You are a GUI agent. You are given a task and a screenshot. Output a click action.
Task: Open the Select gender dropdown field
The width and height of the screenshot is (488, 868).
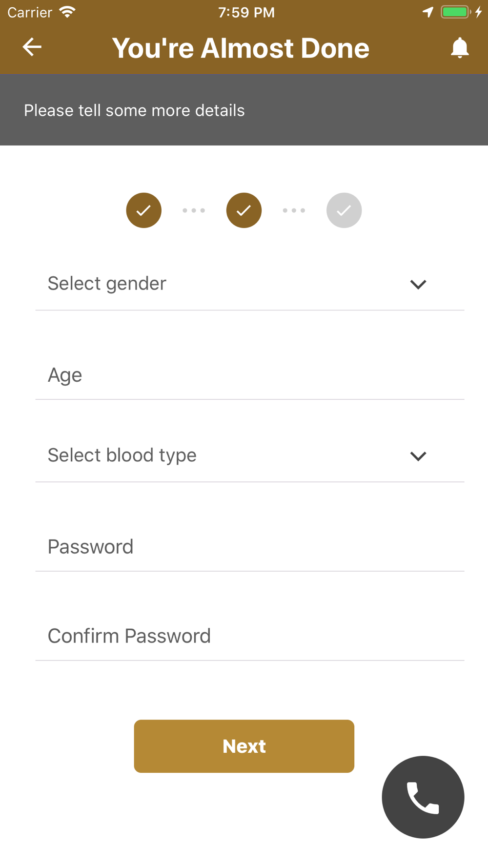click(x=250, y=284)
